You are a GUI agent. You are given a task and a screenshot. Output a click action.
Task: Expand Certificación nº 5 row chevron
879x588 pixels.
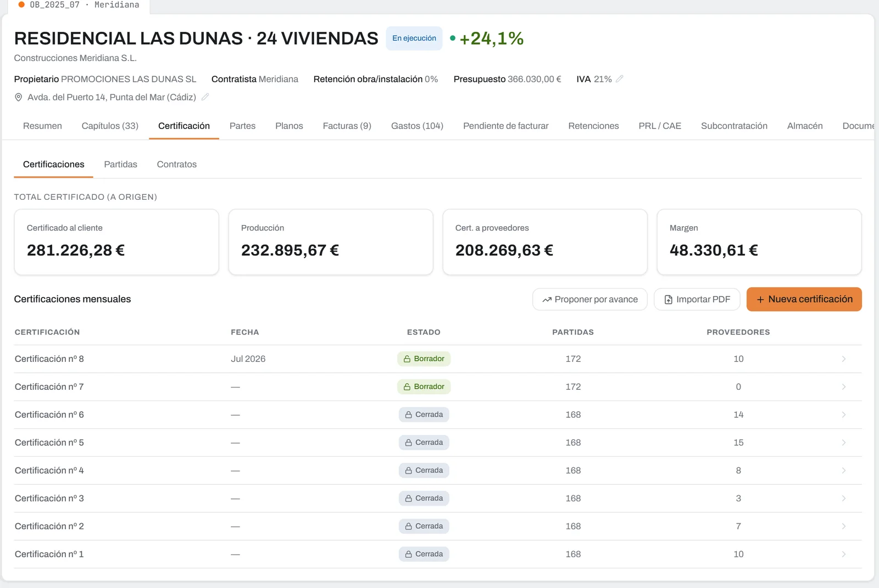(844, 443)
